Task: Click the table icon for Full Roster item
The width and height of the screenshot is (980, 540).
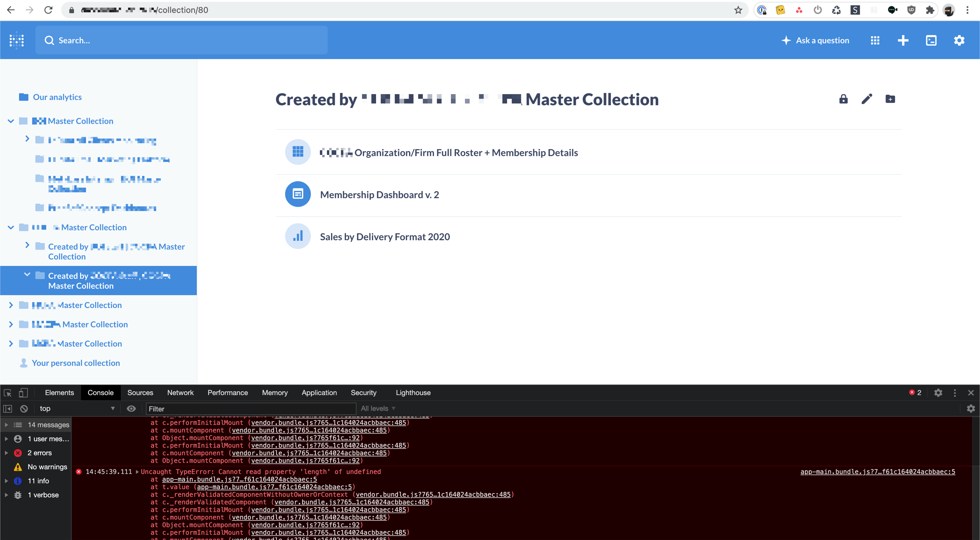Action: 298,152
